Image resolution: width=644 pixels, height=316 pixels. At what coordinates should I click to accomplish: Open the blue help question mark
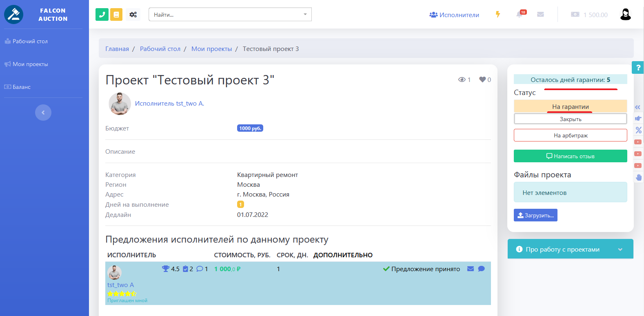[x=638, y=68]
